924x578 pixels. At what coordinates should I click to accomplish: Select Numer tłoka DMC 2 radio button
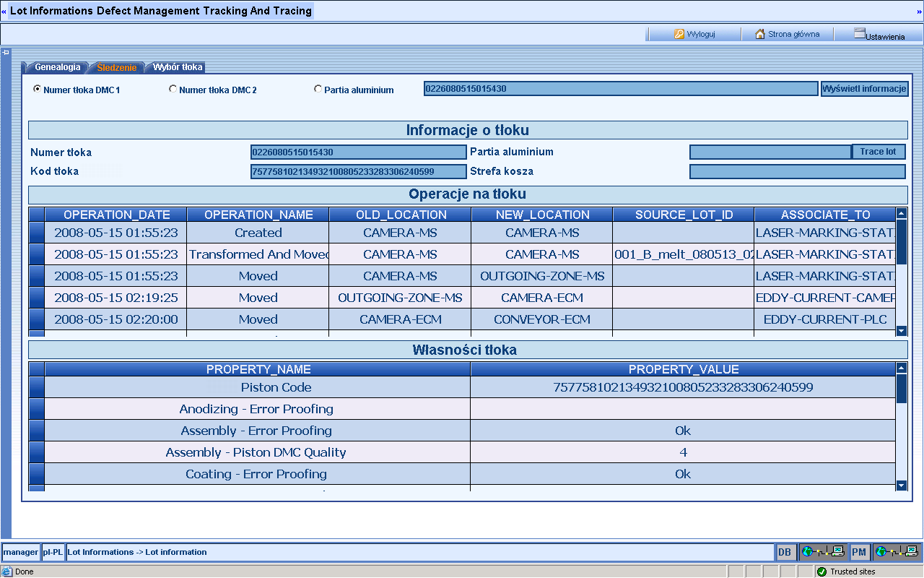pyautogui.click(x=173, y=89)
